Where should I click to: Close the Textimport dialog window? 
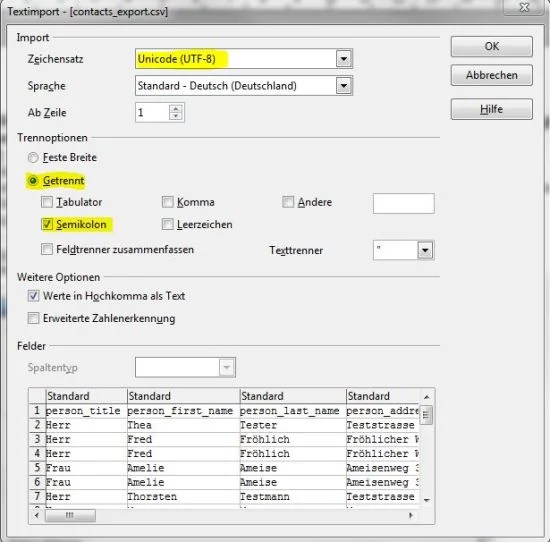524,7
